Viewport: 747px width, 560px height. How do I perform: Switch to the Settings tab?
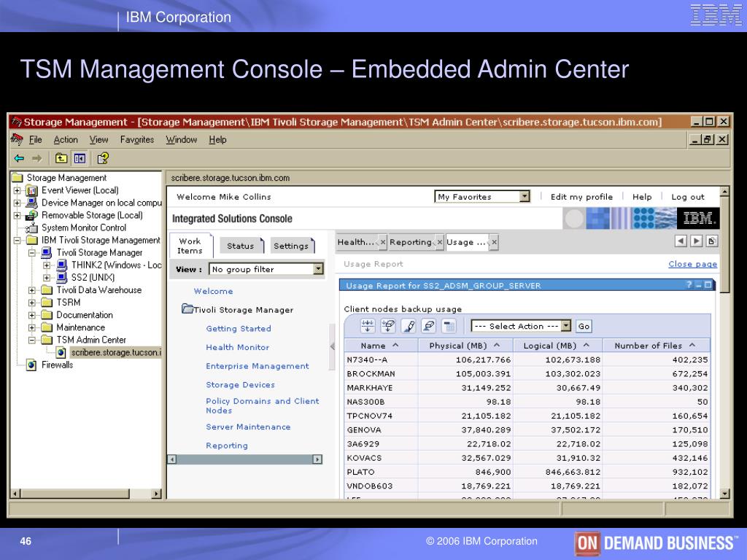tap(291, 246)
